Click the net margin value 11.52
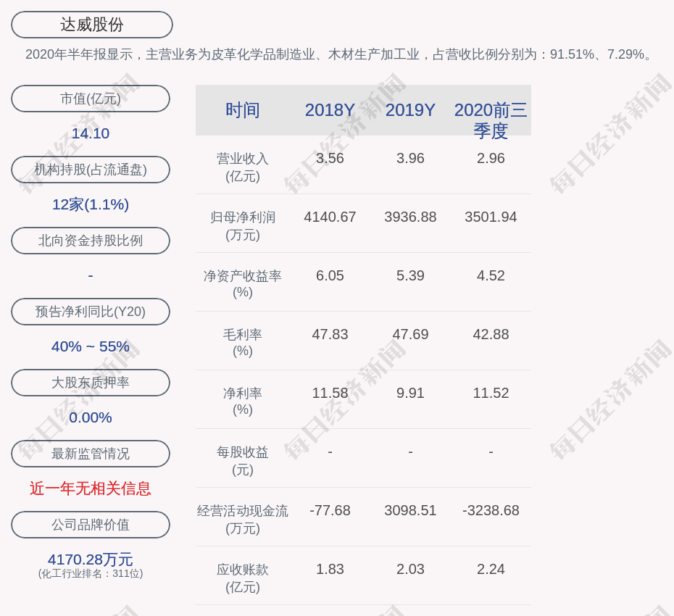 491,393
